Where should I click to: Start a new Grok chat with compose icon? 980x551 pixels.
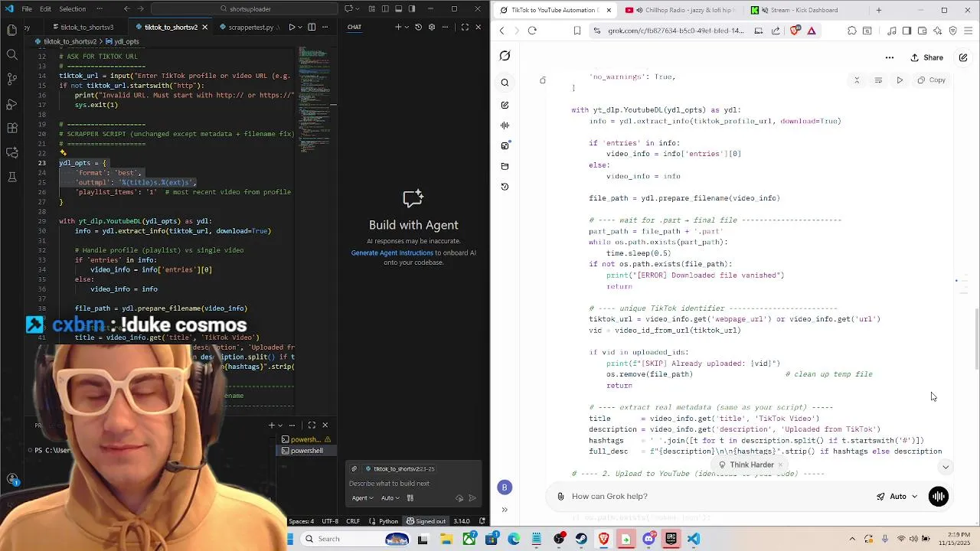click(963, 57)
